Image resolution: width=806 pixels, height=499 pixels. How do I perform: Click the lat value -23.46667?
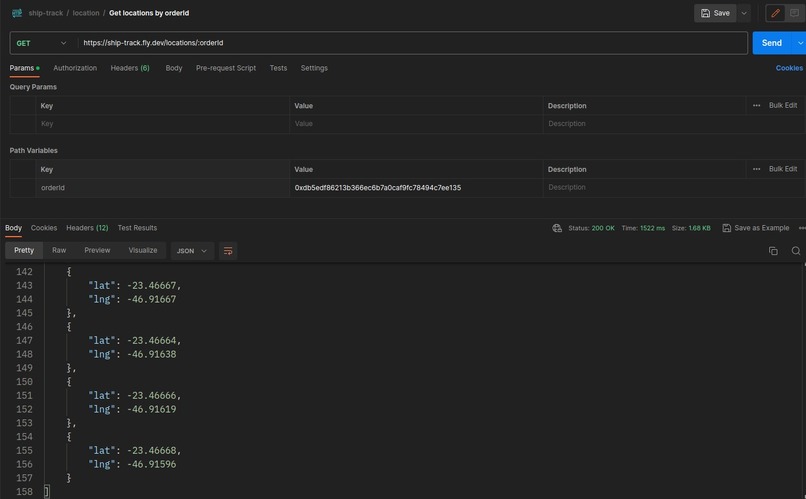click(x=152, y=285)
